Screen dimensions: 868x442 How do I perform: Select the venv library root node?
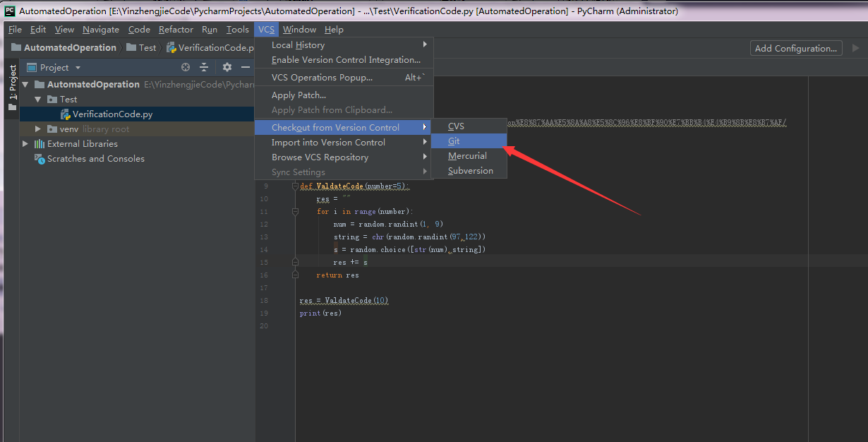137,129
